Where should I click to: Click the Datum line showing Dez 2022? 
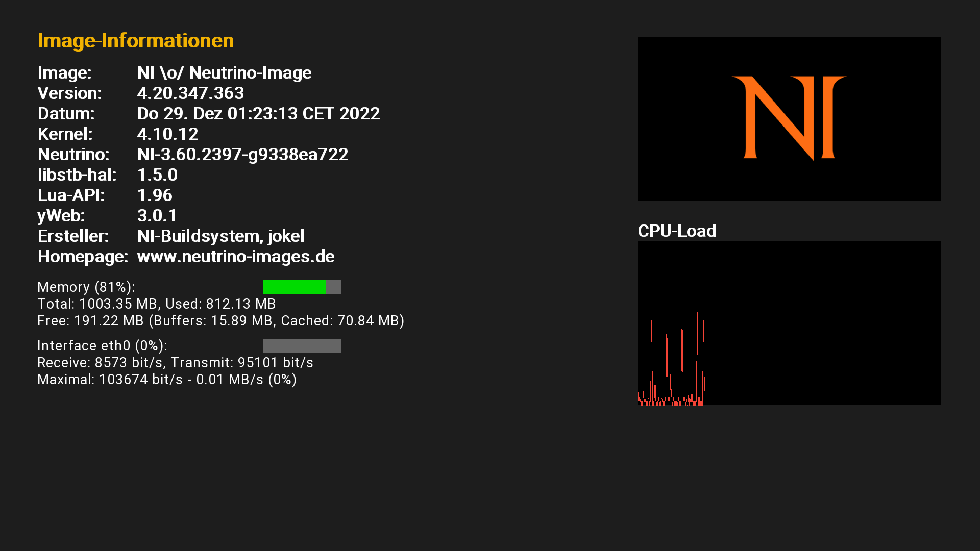[x=259, y=113]
